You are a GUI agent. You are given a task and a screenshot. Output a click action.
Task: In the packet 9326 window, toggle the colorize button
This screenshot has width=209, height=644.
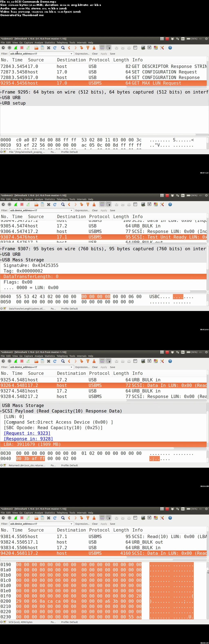tap(102, 361)
